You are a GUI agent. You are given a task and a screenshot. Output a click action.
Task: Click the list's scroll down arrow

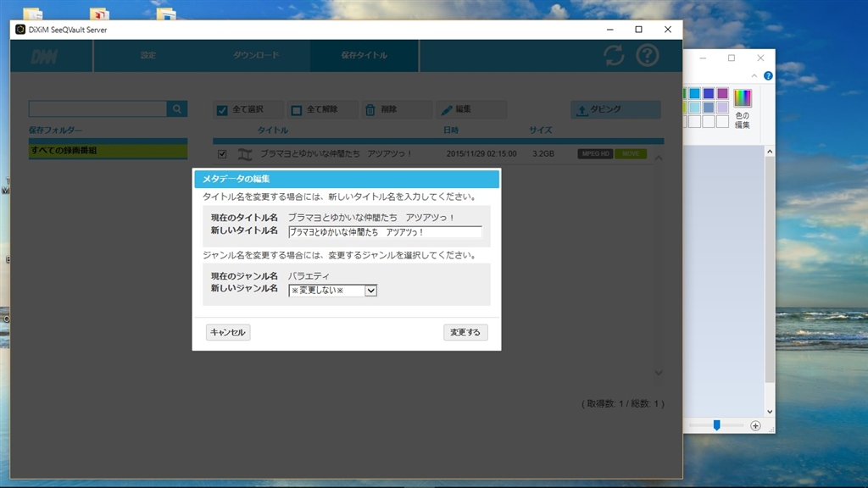tap(659, 373)
